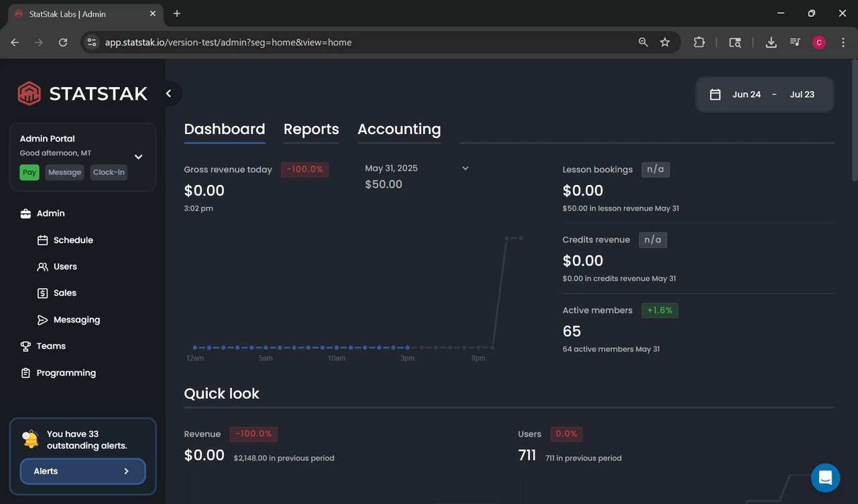The height and width of the screenshot is (504, 858).
Task: Click the browser address bar URL
Action: click(228, 42)
